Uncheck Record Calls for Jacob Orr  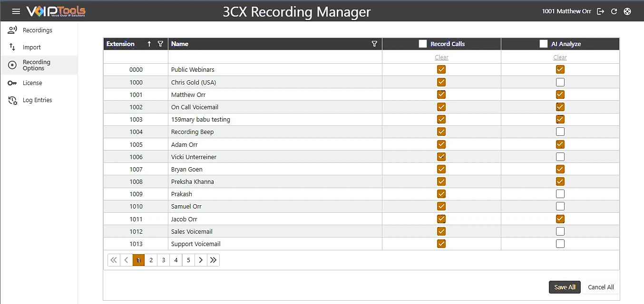[x=441, y=219]
